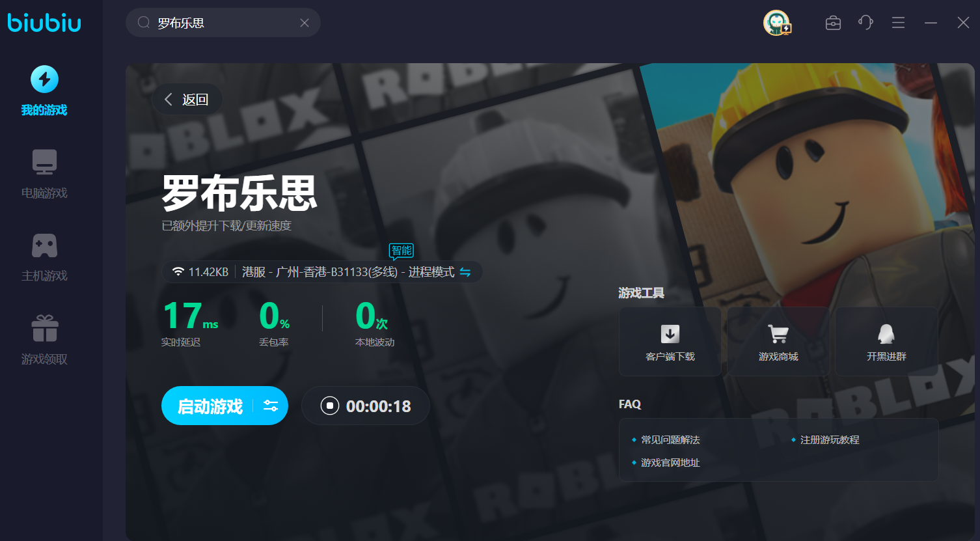Click the biubiu logo
980x541 pixels.
[x=44, y=23]
